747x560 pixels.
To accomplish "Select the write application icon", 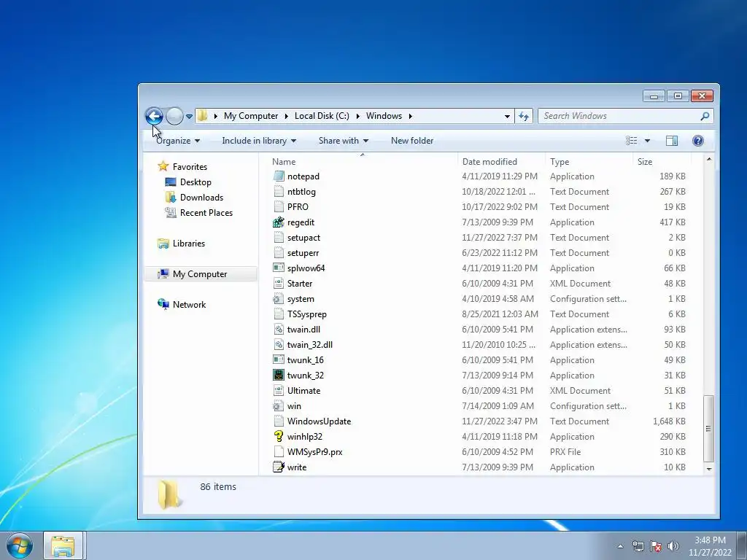I will tap(278, 467).
